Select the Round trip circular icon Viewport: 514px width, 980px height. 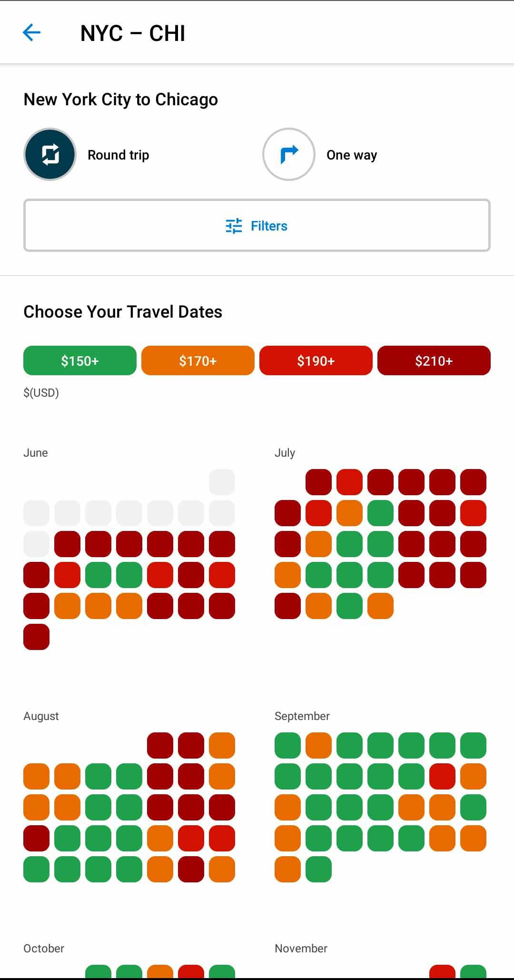pos(50,154)
